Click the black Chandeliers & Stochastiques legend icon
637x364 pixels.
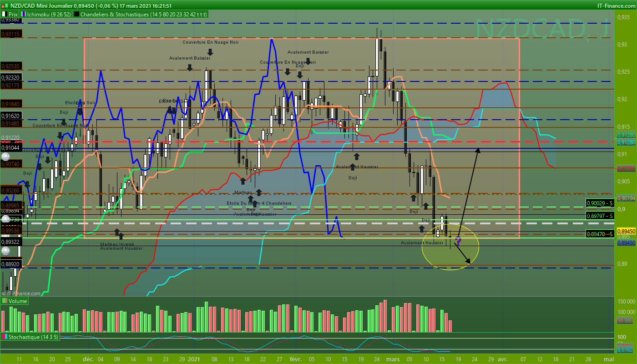(76, 14)
